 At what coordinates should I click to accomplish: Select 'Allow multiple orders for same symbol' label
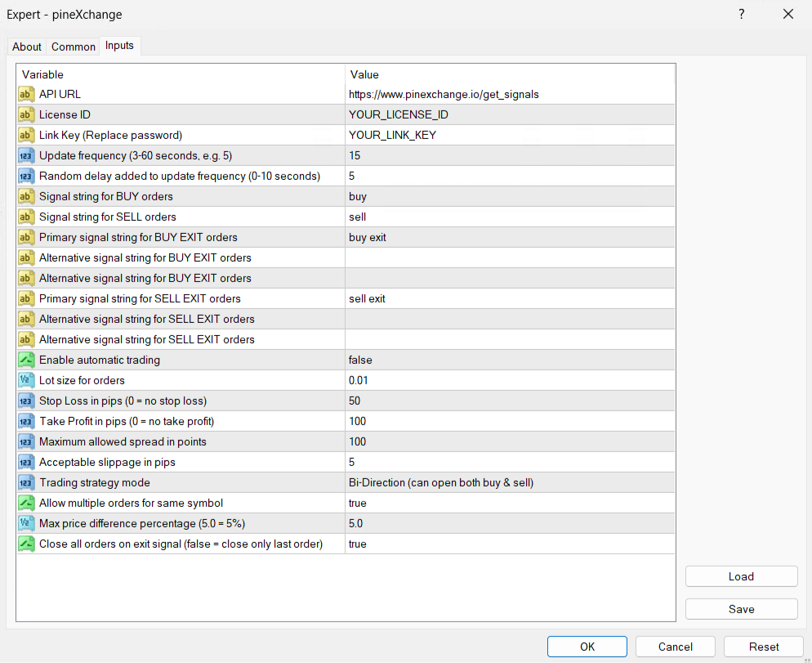[131, 503]
